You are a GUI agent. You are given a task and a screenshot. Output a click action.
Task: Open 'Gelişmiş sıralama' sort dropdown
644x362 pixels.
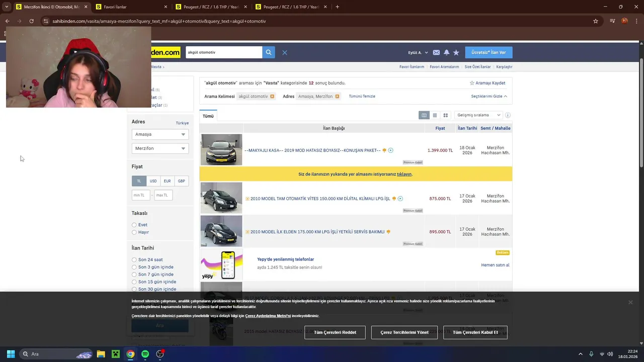478,115
